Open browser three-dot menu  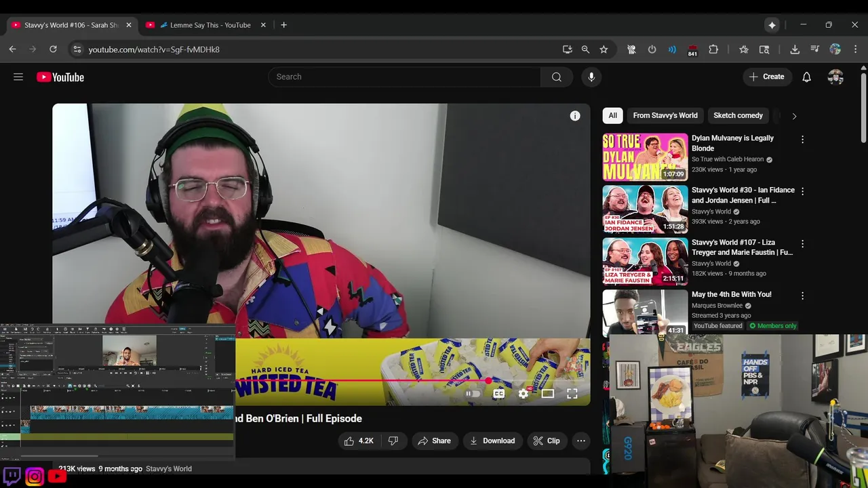click(856, 49)
